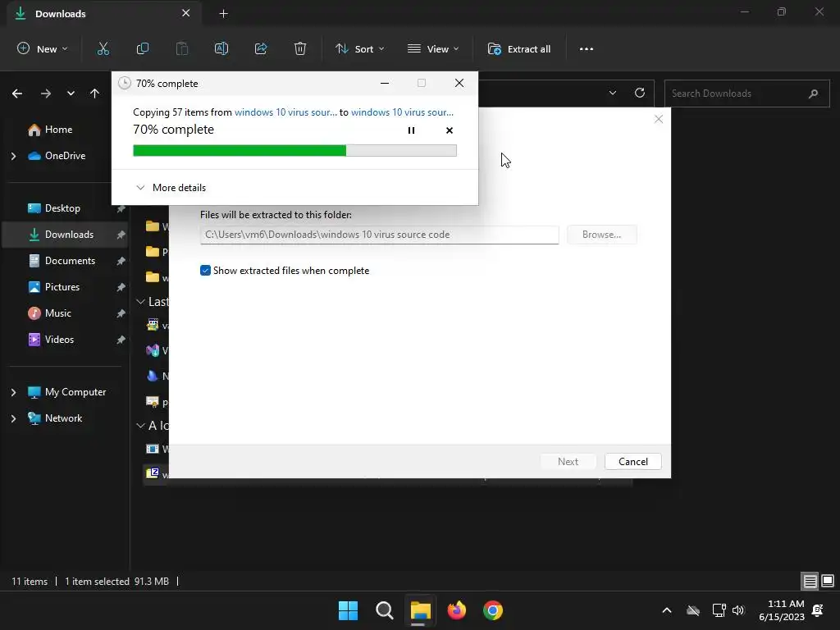Show hidden system tray icons
The image size is (840, 630).
click(667, 610)
